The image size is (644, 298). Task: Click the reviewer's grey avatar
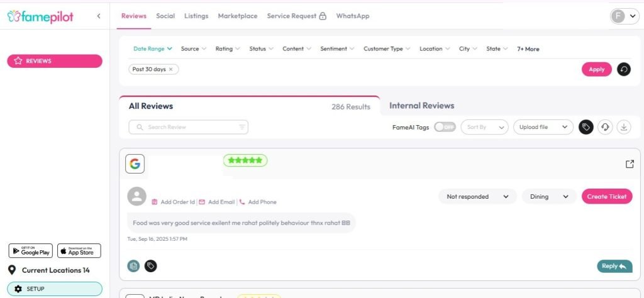(x=136, y=196)
